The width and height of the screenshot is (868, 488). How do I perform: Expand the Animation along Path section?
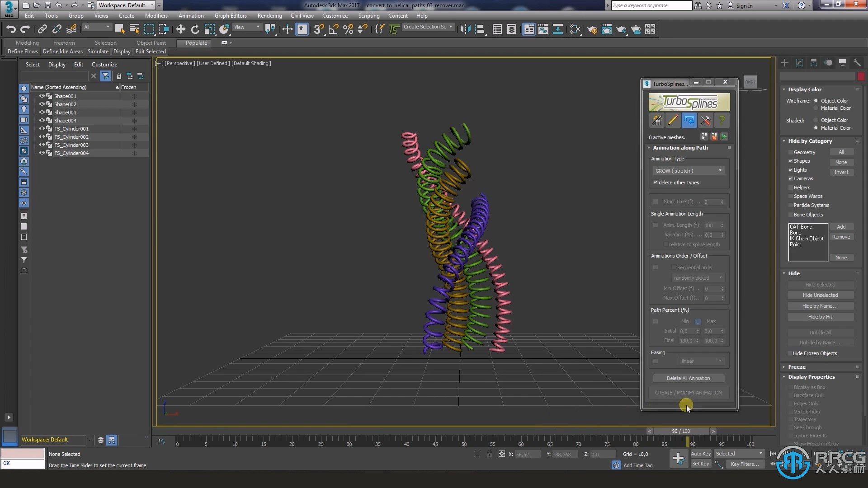(x=649, y=147)
